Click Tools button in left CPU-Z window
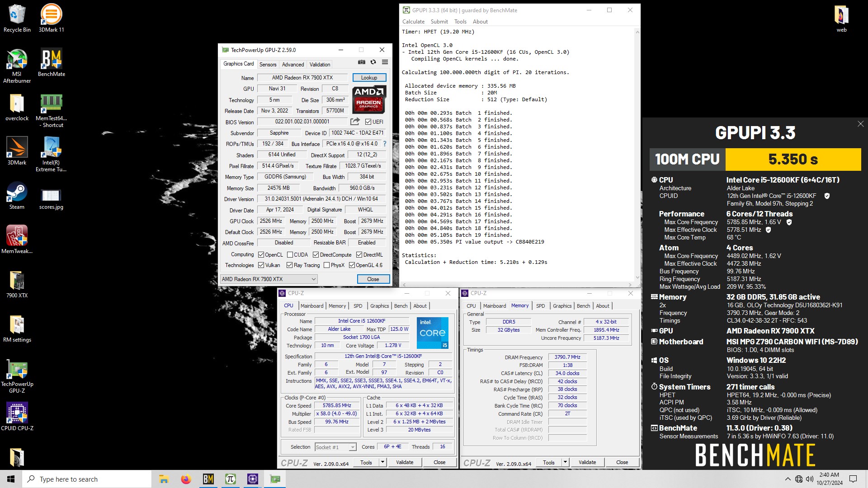Screen dimensions: 868x488 click(x=366, y=462)
